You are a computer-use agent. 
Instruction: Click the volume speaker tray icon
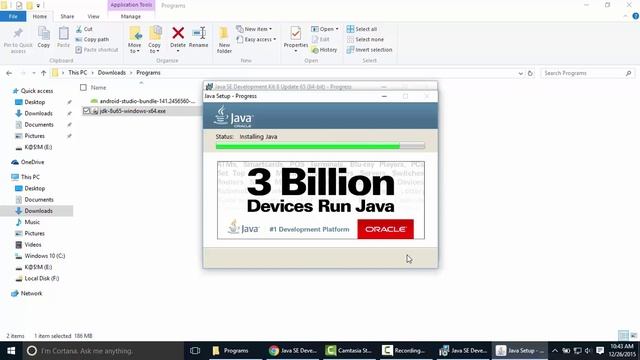pos(588,351)
